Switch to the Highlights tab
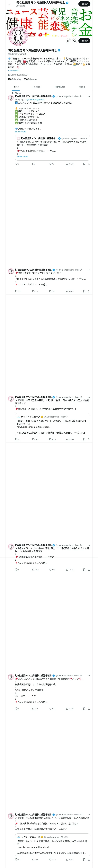The height and width of the screenshot is (868, 98). coord(60,87)
